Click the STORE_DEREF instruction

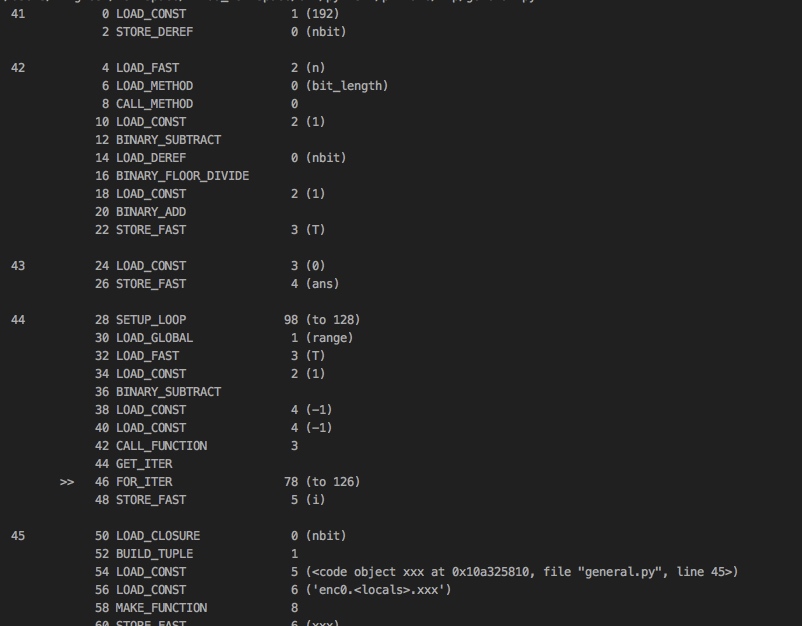point(154,32)
